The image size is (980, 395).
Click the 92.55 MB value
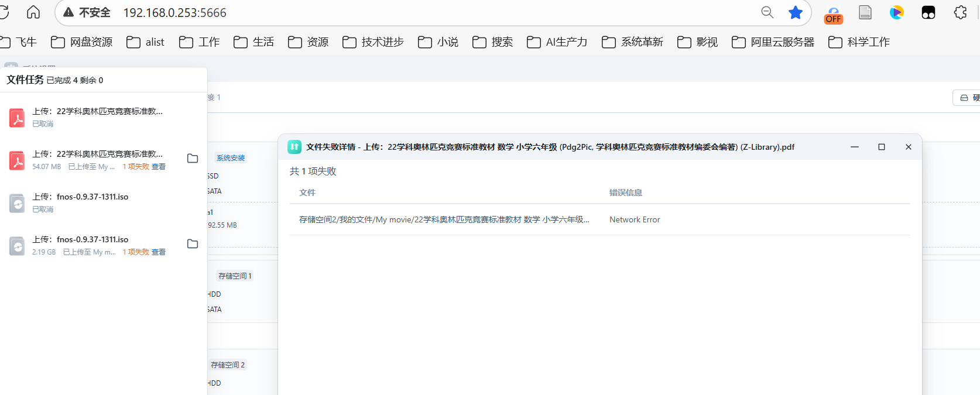click(222, 225)
